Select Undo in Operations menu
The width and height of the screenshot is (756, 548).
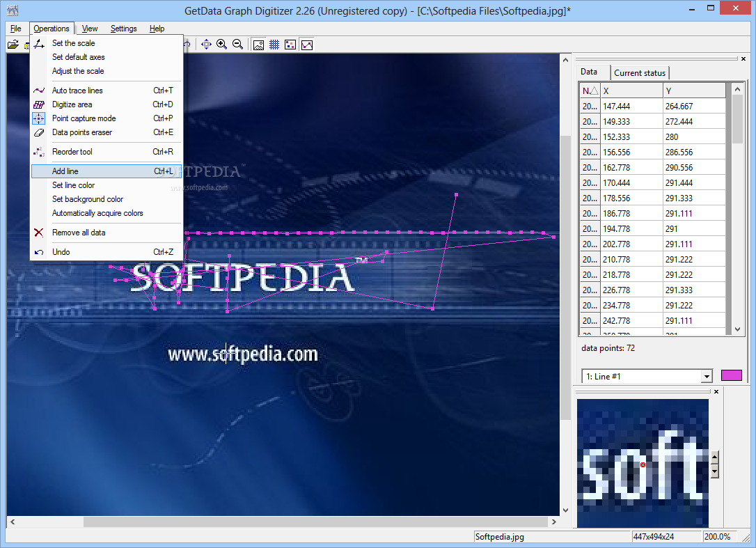[107, 252]
